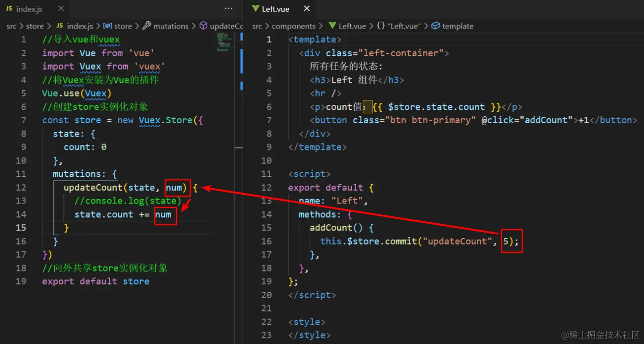Image resolution: width=644 pixels, height=344 pixels.
Task: Click line number 23 in Left.vue gutter
Action: [x=266, y=335]
